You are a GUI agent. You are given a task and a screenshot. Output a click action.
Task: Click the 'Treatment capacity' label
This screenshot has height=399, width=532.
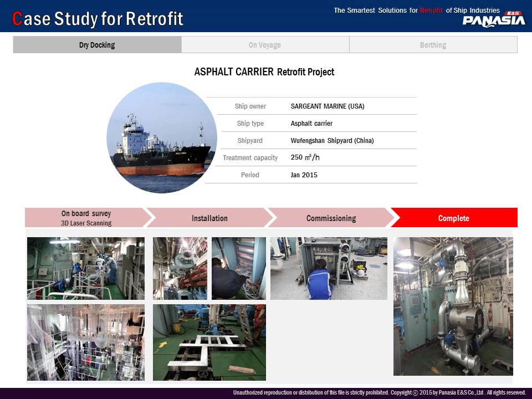[x=250, y=158]
